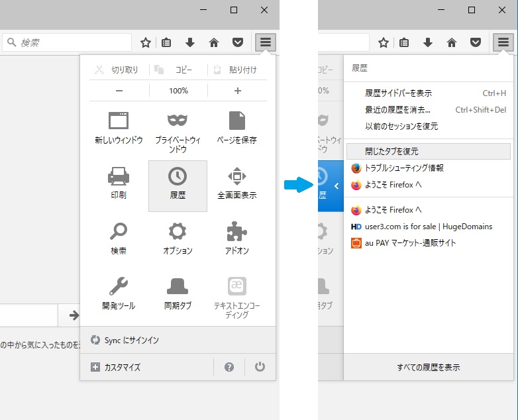Click the 印刷 printer icon
The image size is (518, 420).
pyautogui.click(x=119, y=177)
